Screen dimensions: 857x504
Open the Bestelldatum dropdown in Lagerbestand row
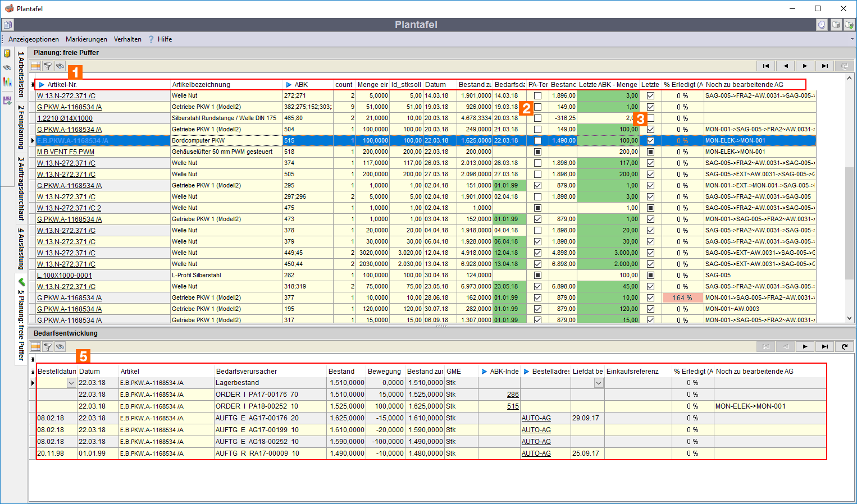pos(71,383)
